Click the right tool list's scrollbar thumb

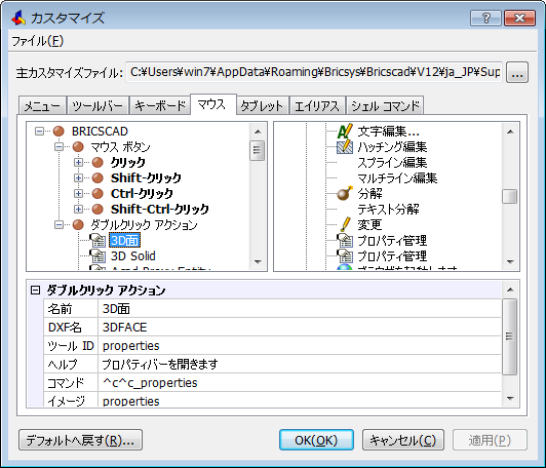(x=510, y=196)
